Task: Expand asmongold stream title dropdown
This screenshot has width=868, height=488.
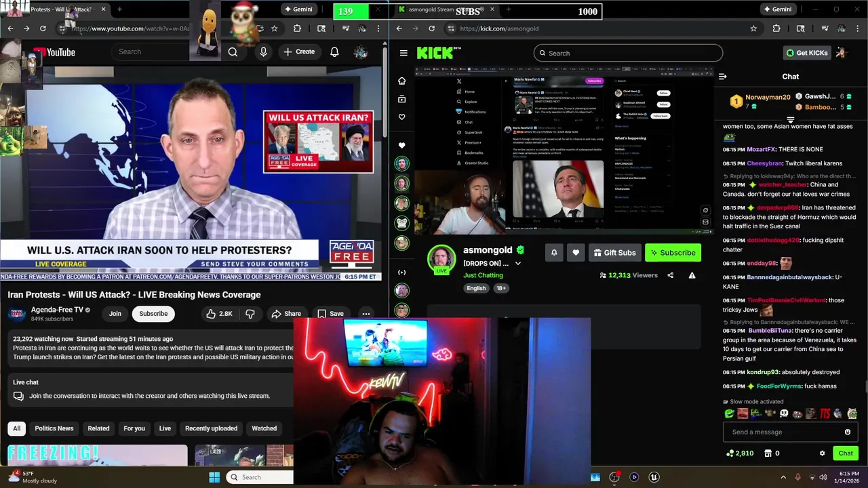Action: coord(518,264)
